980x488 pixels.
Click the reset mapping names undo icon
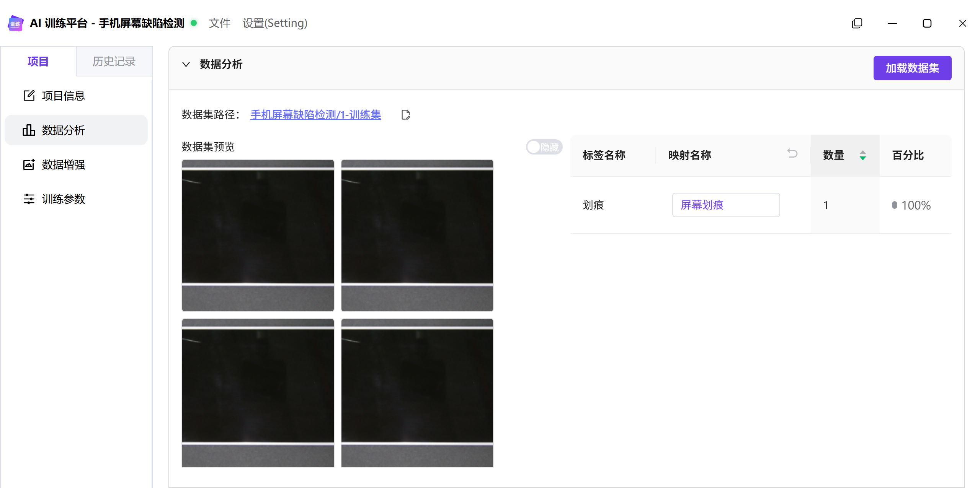[792, 153]
